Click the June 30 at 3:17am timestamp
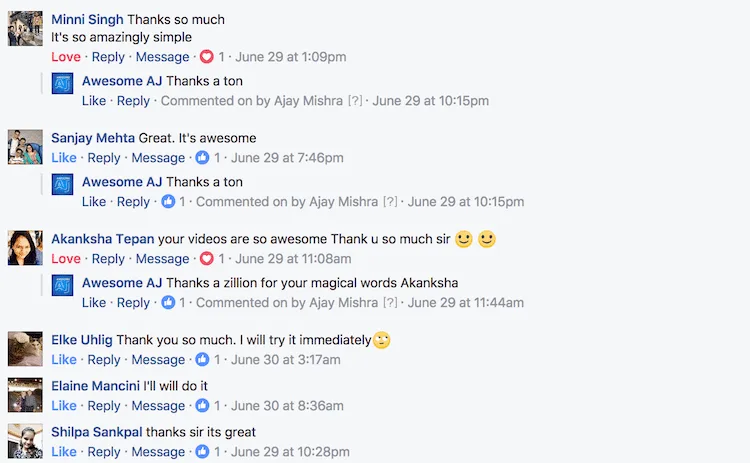The width and height of the screenshot is (750, 463). [x=286, y=360]
